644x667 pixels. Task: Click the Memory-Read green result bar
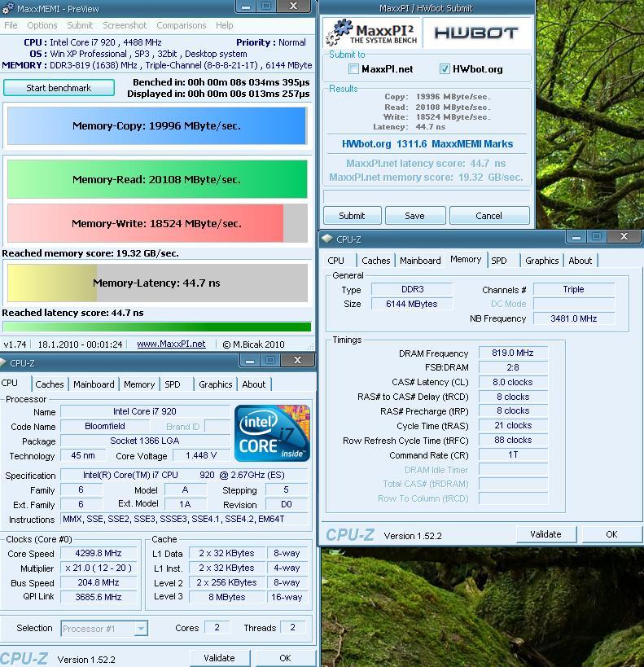[157, 179]
